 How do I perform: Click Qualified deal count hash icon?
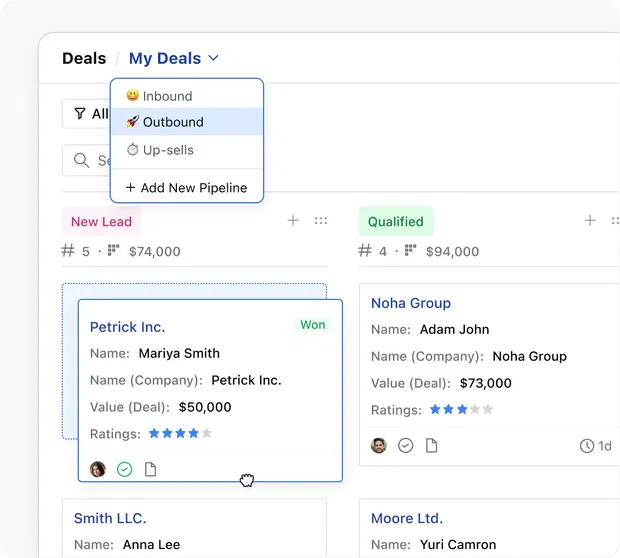click(365, 251)
